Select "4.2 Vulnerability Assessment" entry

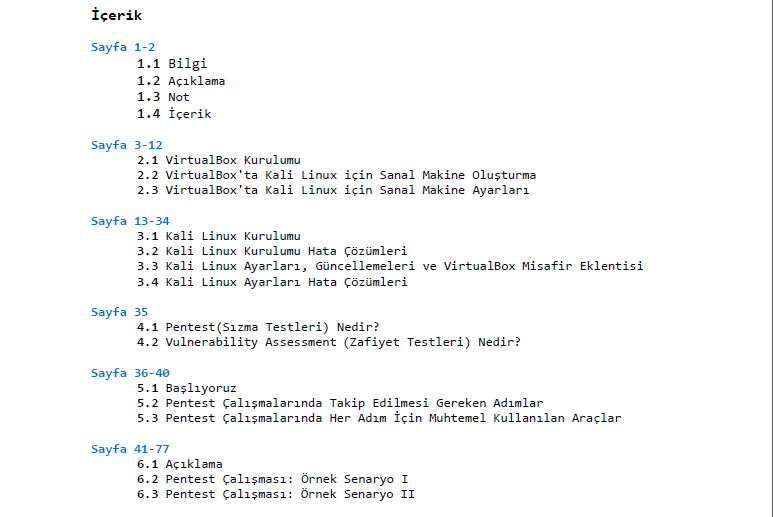(329, 343)
